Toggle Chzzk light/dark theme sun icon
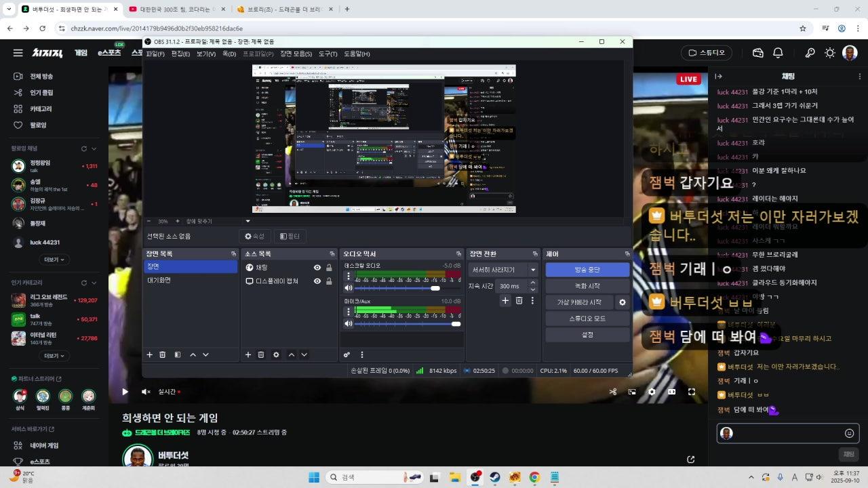Screen dimensions: 868x488 pos(830,53)
